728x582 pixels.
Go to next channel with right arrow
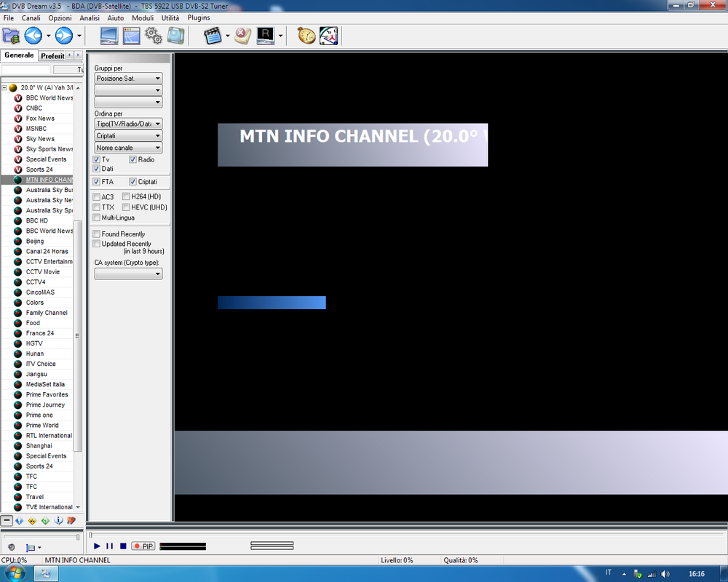pyautogui.click(x=63, y=36)
